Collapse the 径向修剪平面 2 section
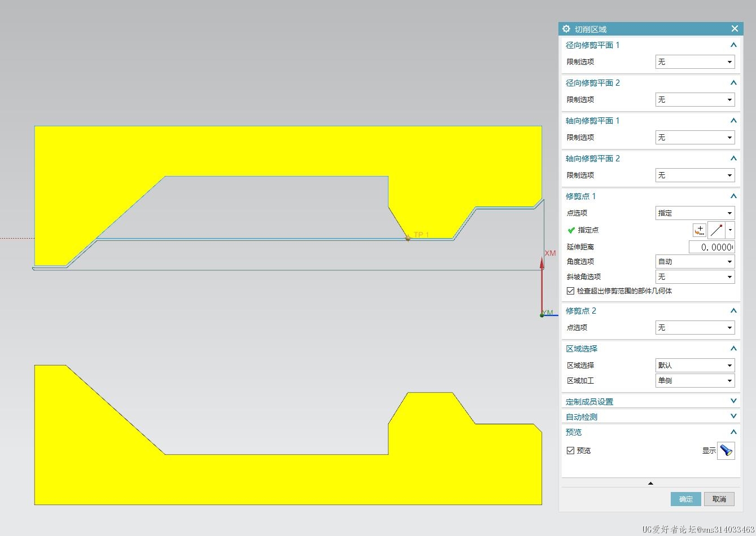This screenshot has width=756, height=536. click(733, 83)
